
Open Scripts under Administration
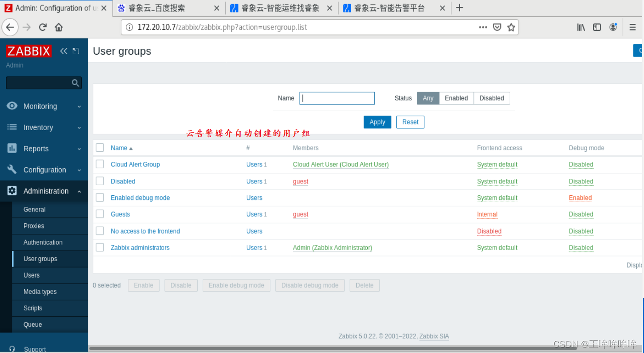(x=50, y=308)
